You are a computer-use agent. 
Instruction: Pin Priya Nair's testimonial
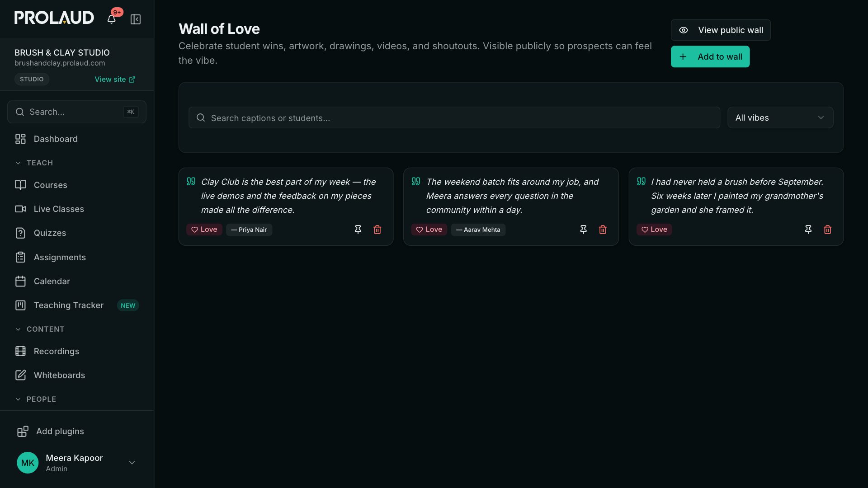358,230
